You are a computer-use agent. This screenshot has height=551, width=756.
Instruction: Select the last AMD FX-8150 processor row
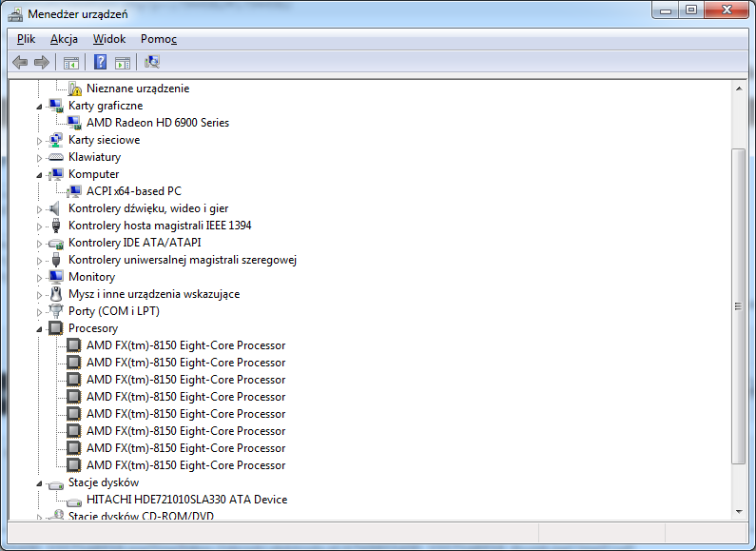[185, 465]
